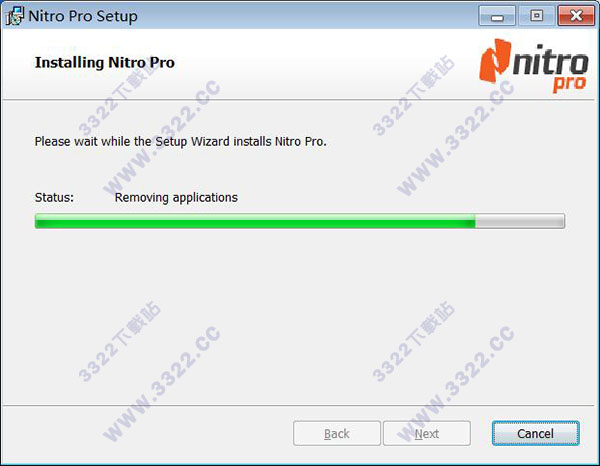Click the separator line above the Cancel button
Viewport: 600px width, 466px height.
coord(298,405)
